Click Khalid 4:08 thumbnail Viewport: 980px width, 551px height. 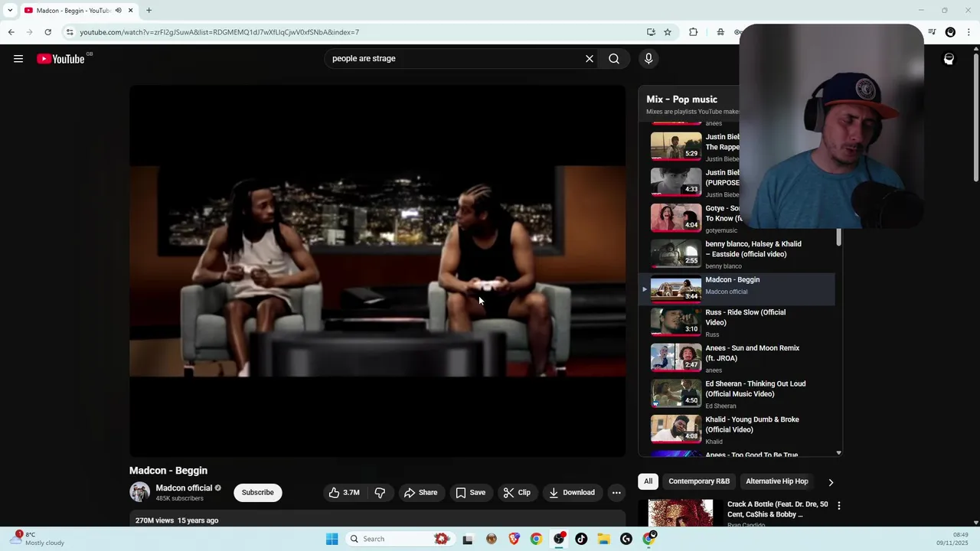click(x=676, y=429)
